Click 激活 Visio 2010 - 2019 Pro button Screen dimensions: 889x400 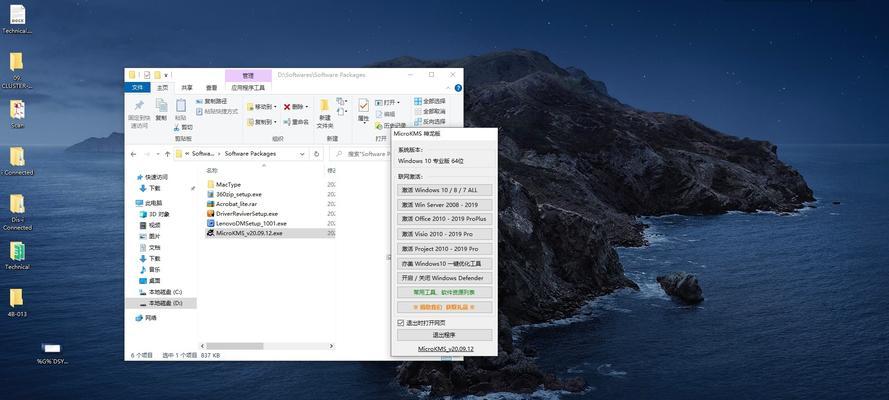444,234
